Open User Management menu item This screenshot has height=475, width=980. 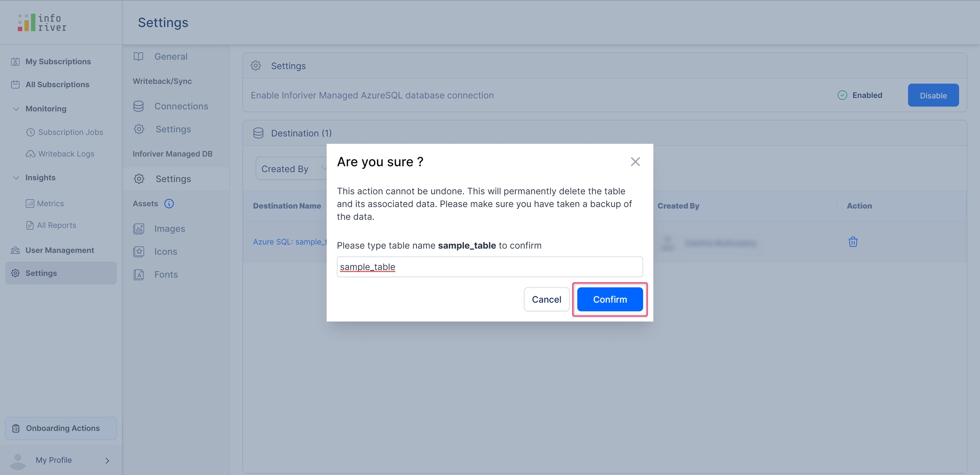pyautogui.click(x=60, y=250)
